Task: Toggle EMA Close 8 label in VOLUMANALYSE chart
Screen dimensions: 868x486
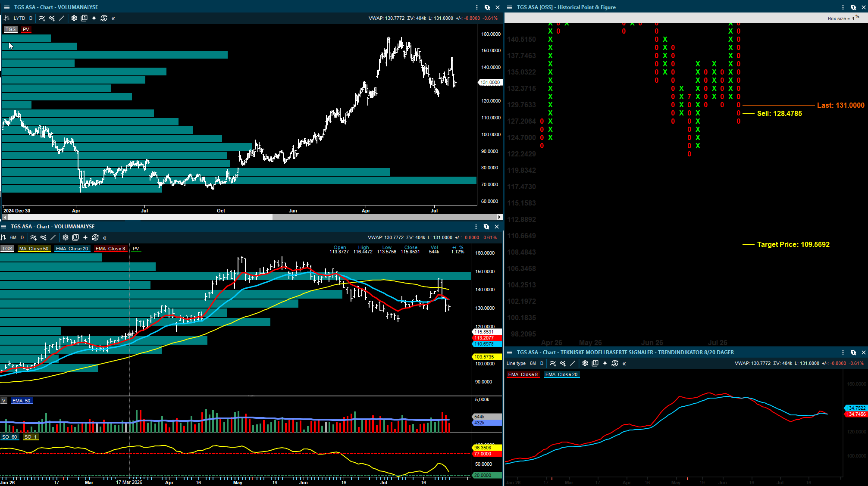Action: pos(110,249)
